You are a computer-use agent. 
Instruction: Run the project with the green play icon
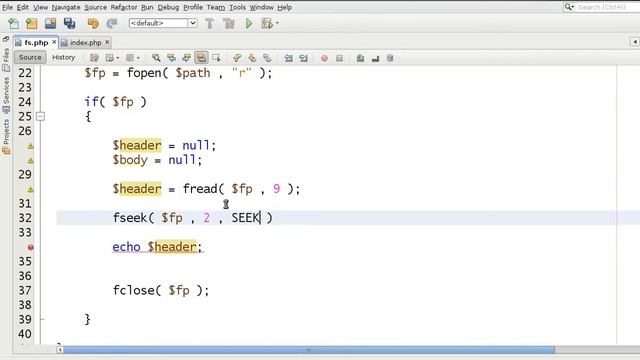point(249,23)
